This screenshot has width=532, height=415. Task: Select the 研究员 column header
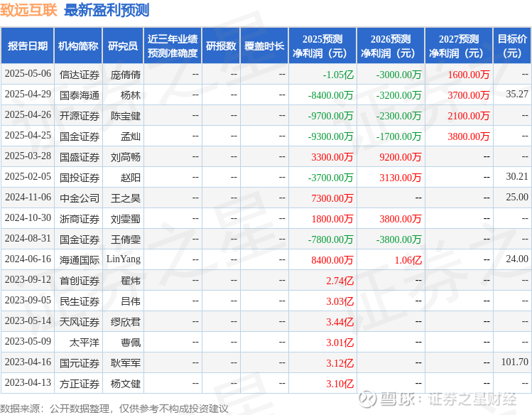[123, 45]
